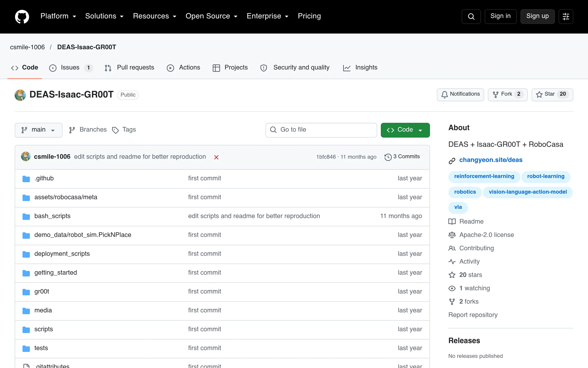Open the Security and quality tab
The width and height of the screenshot is (588, 368).
tap(295, 68)
